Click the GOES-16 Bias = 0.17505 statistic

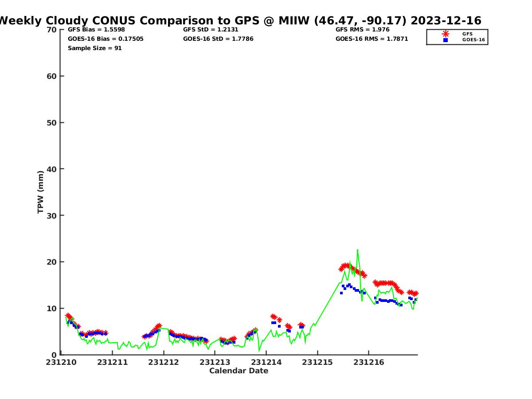point(106,39)
